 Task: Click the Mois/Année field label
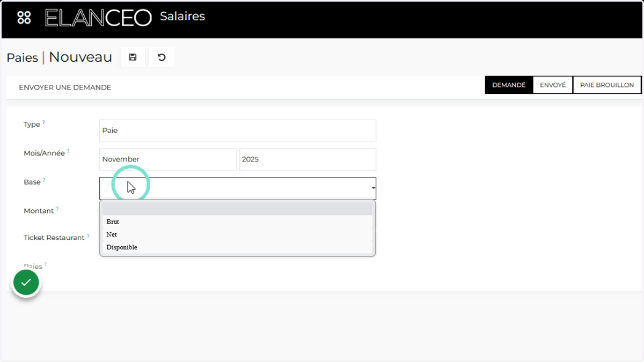(45, 153)
